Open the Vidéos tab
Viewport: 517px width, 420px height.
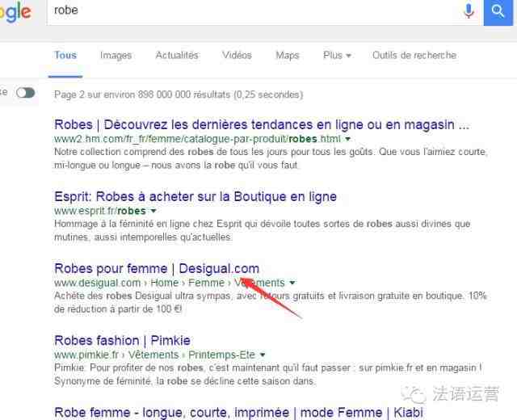(237, 55)
